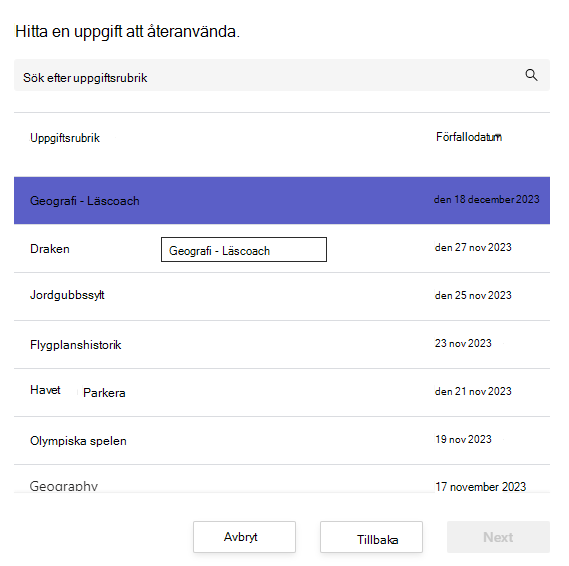Sort by the Förfallodatum column header

click(469, 137)
